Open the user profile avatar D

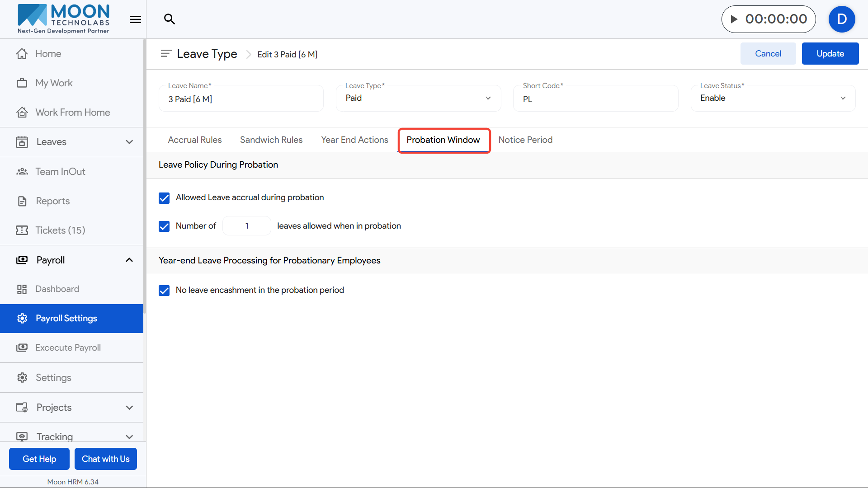tap(841, 19)
